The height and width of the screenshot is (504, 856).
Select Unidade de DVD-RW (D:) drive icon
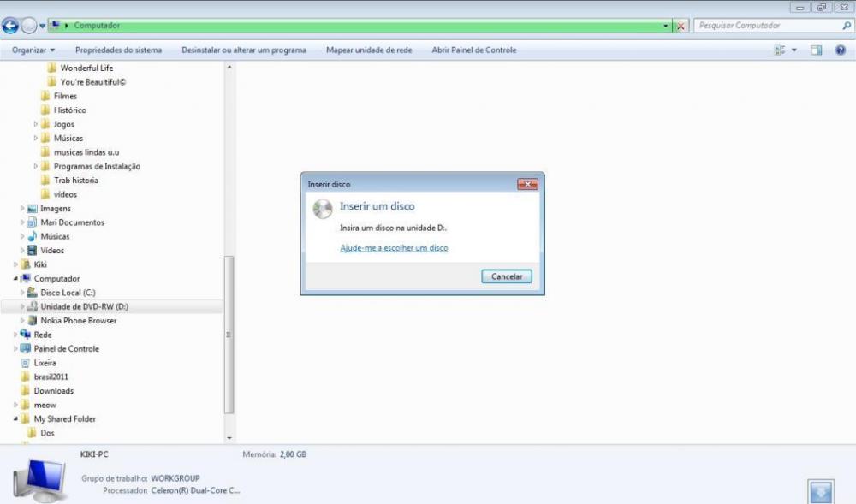[33, 306]
